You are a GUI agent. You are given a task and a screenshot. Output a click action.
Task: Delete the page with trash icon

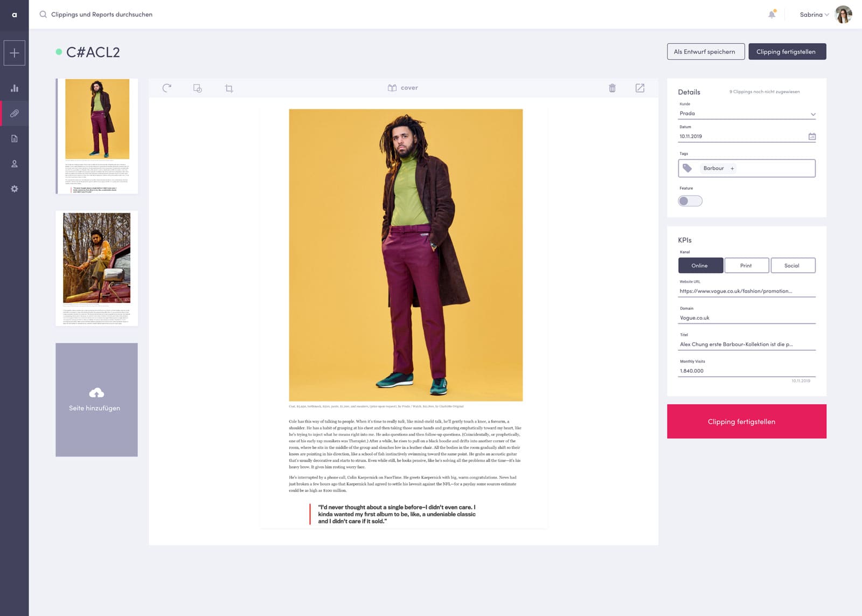coord(612,88)
